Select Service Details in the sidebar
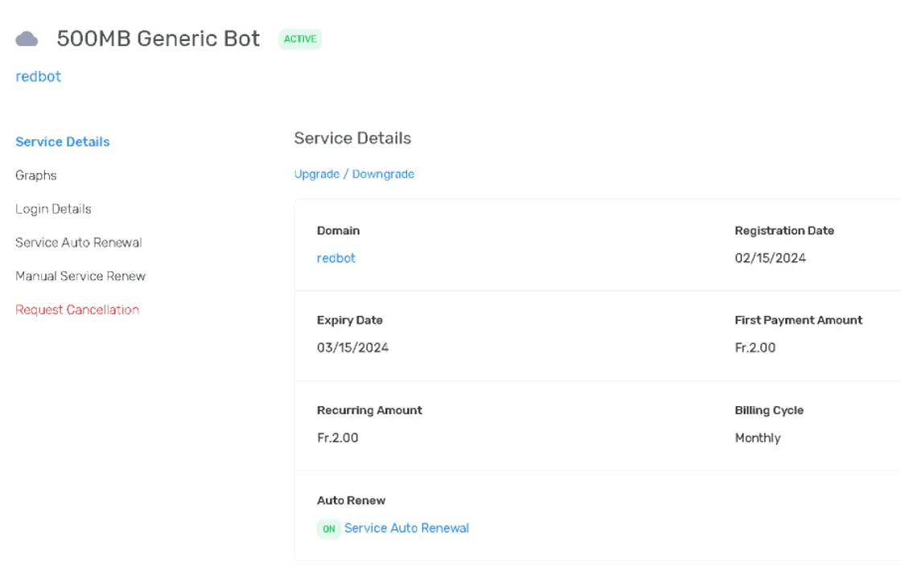The height and width of the screenshot is (588, 901). (x=63, y=142)
